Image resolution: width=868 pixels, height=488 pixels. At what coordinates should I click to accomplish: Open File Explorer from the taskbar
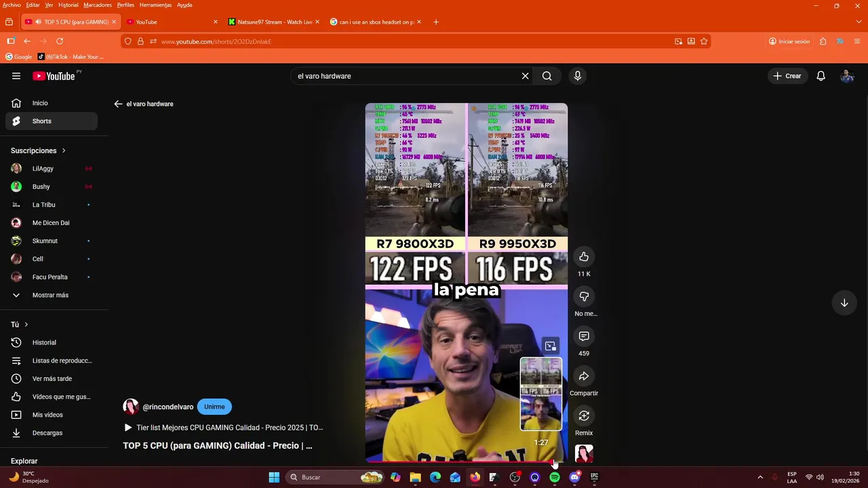(x=415, y=477)
